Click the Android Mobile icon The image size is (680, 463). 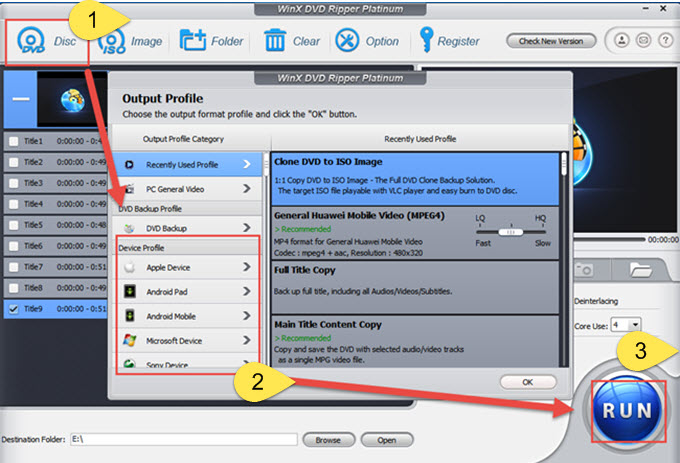(x=130, y=316)
